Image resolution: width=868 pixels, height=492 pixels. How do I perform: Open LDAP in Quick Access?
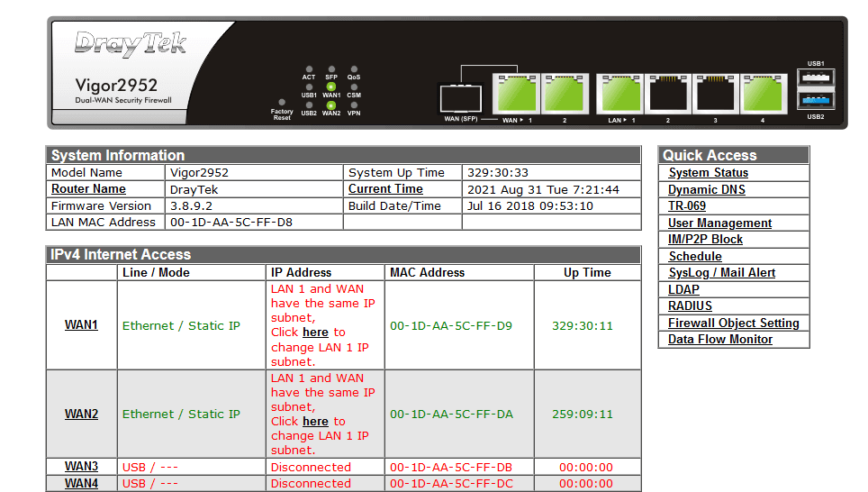pyautogui.click(x=683, y=290)
